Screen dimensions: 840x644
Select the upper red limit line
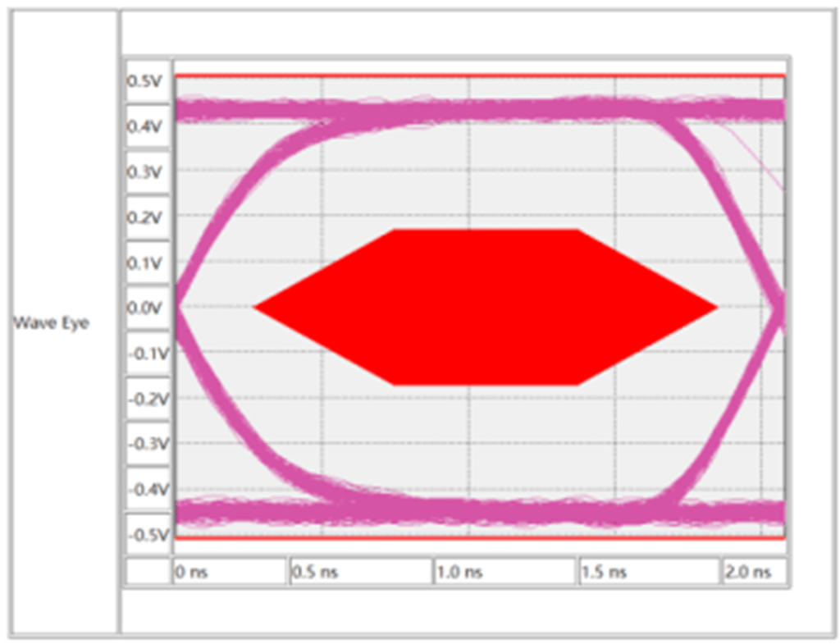(480, 76)
